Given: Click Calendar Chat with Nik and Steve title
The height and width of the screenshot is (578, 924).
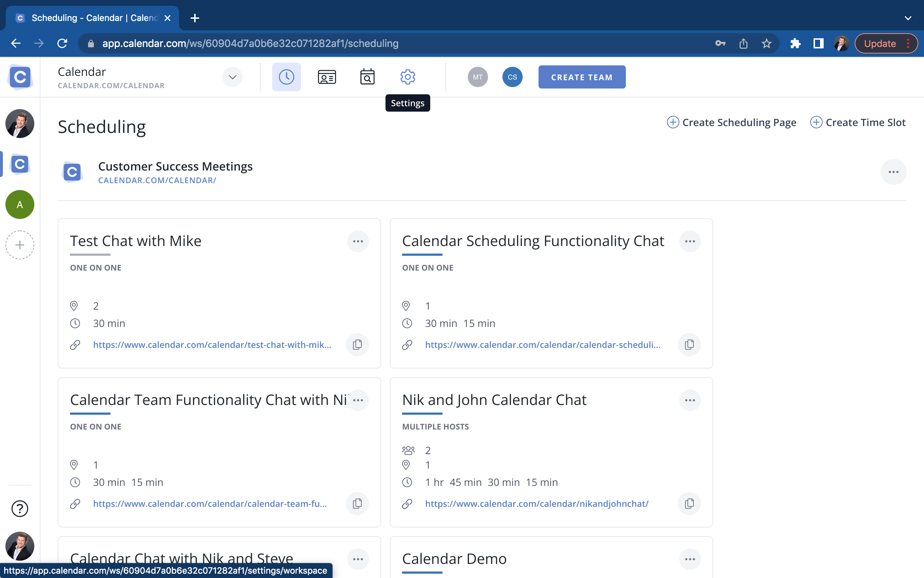Looking at the screenshot, I should pyautogui.click(x=182, y=559).
